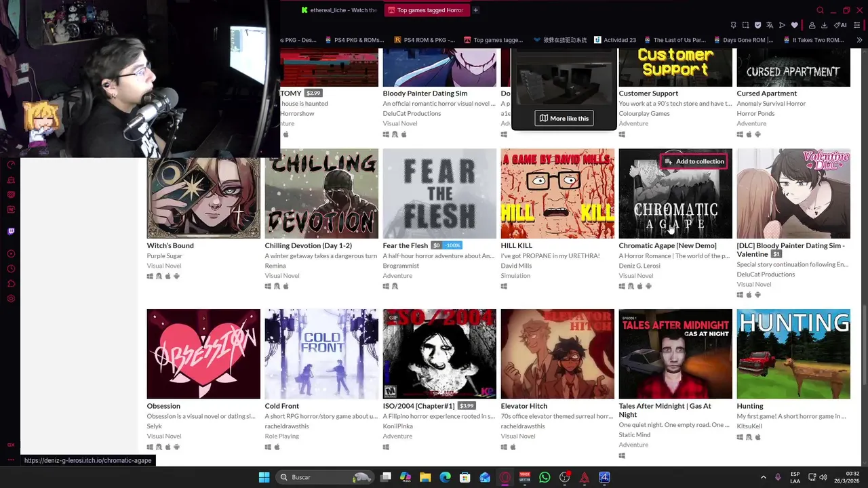Show bookmarks bar overflow chevron

point(859,40)
